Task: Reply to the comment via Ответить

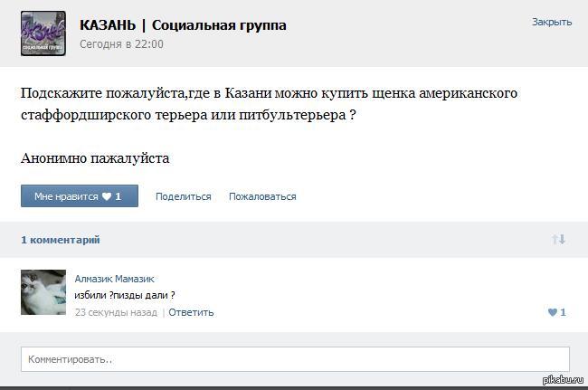Action: coord(191,312)
